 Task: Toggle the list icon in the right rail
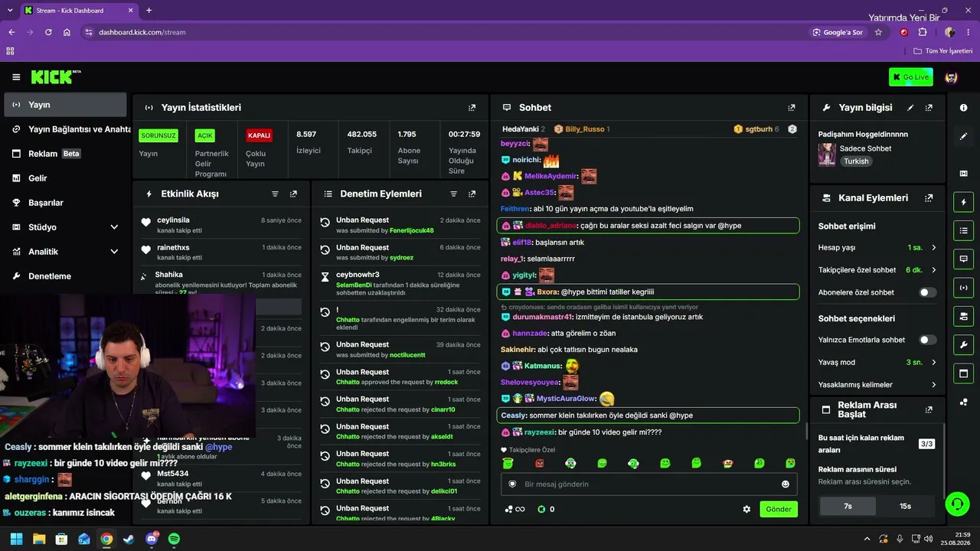point(963,230)
